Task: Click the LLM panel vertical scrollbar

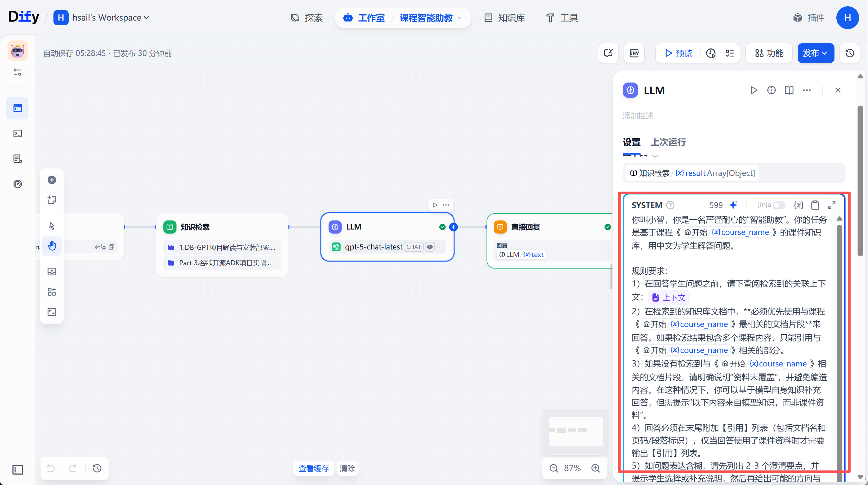Action: (860, 181)
